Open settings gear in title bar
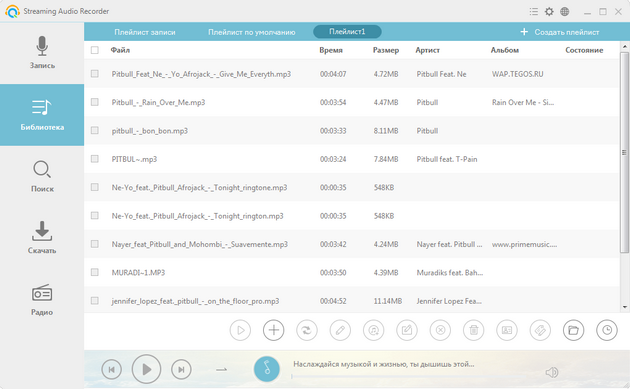This screenshot has width=630, height=389. pyautogui.click(x=549, y=12)
